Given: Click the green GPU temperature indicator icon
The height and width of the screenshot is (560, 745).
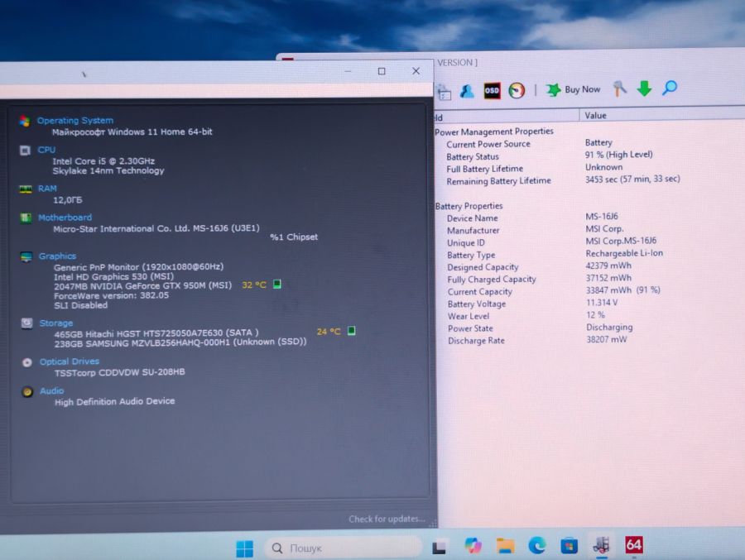Looking at the screenshot, I should pyautogui.click(x=277, y=284).
